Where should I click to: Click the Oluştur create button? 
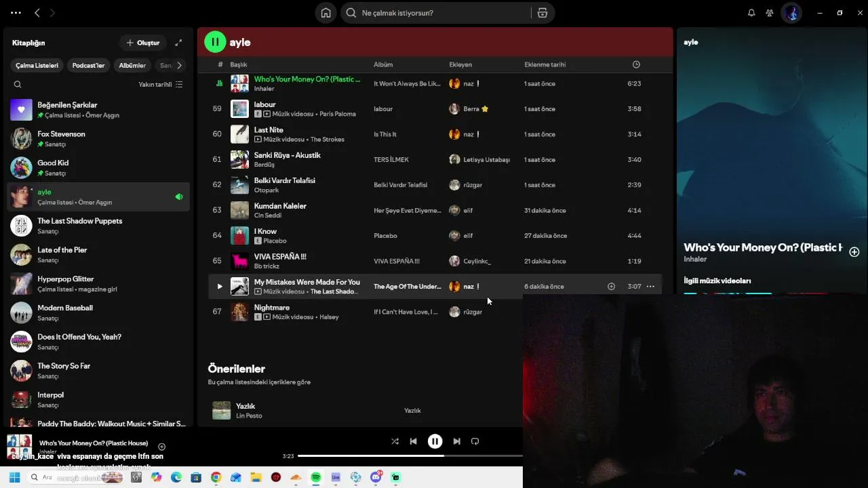click(143, 43)
